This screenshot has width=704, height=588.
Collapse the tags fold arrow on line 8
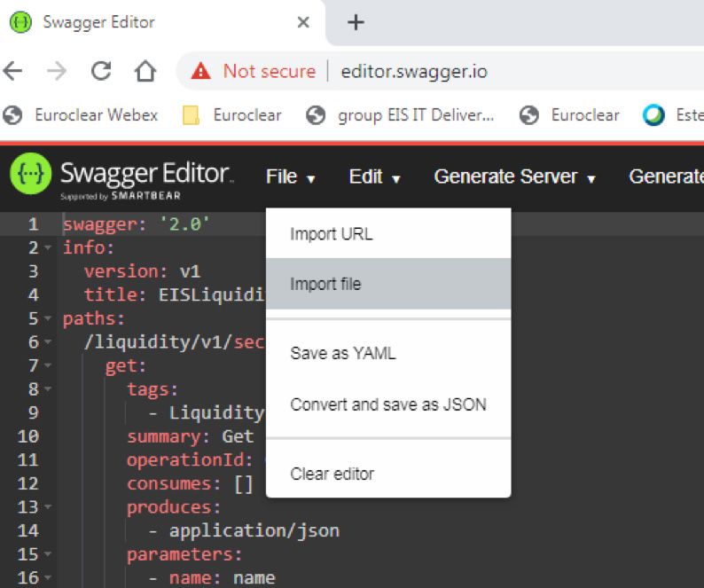point(48,388)
